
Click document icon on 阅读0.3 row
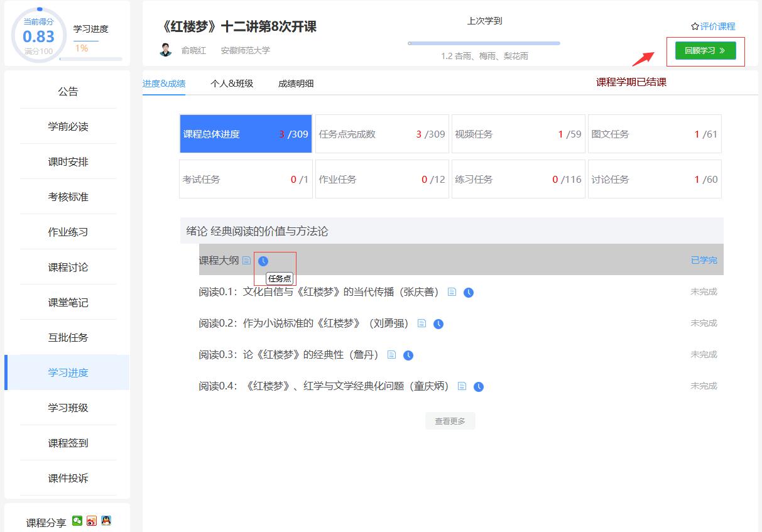[391, 354]
